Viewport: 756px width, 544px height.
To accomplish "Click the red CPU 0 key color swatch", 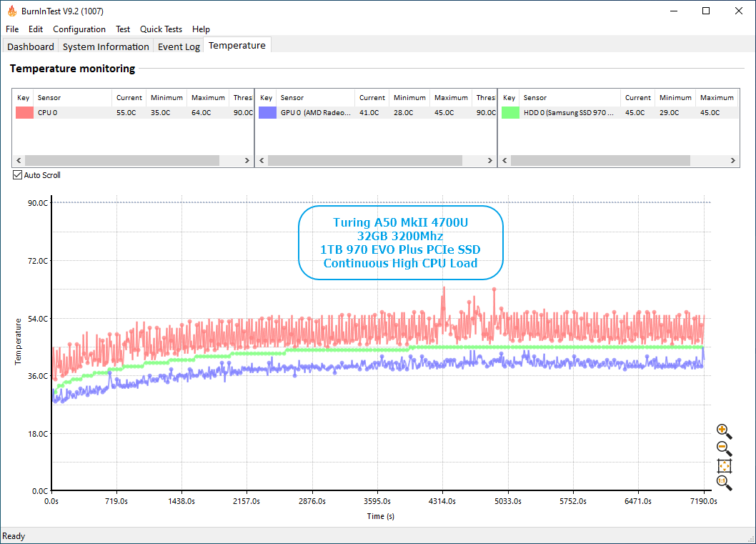I will click(24, 112).
